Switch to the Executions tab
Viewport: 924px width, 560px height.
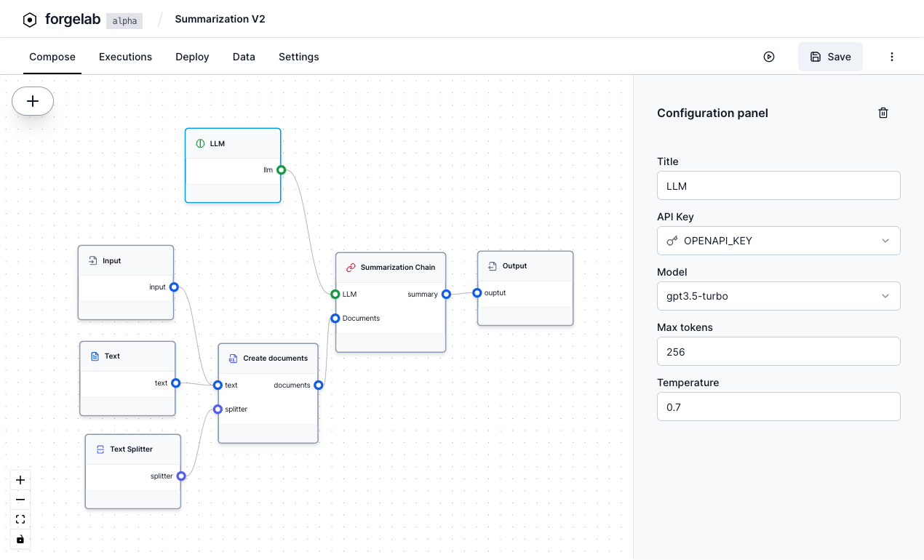point(125,56)
